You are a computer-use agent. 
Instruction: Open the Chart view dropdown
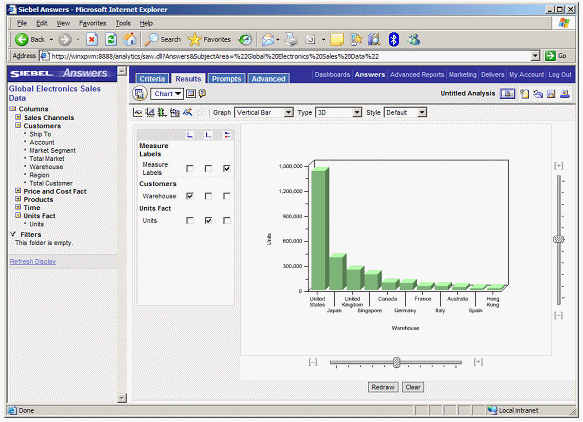(x=167, y=94)
